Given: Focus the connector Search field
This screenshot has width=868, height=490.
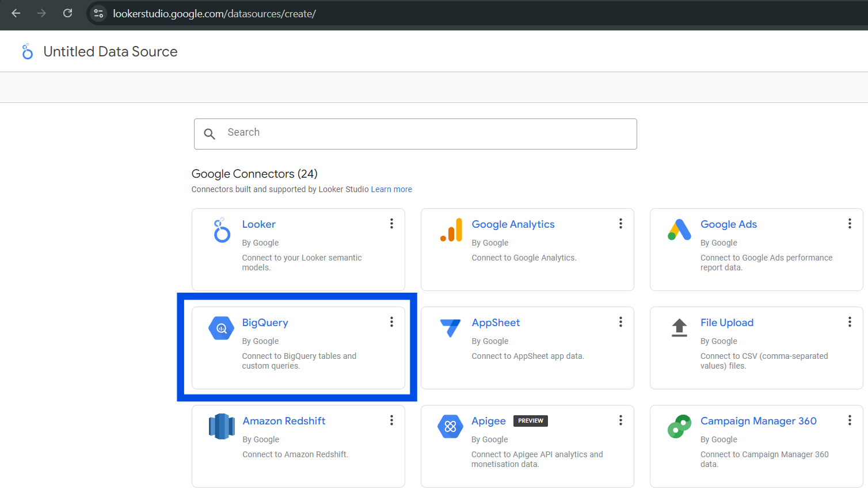Looking at the screenshot, I should (415, 134).
